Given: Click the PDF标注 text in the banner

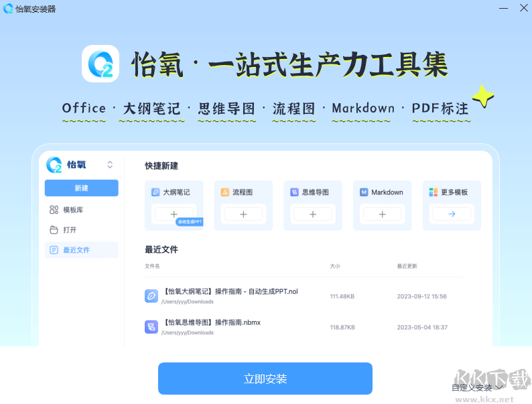Looking at the screenshot, I should 440,109.
